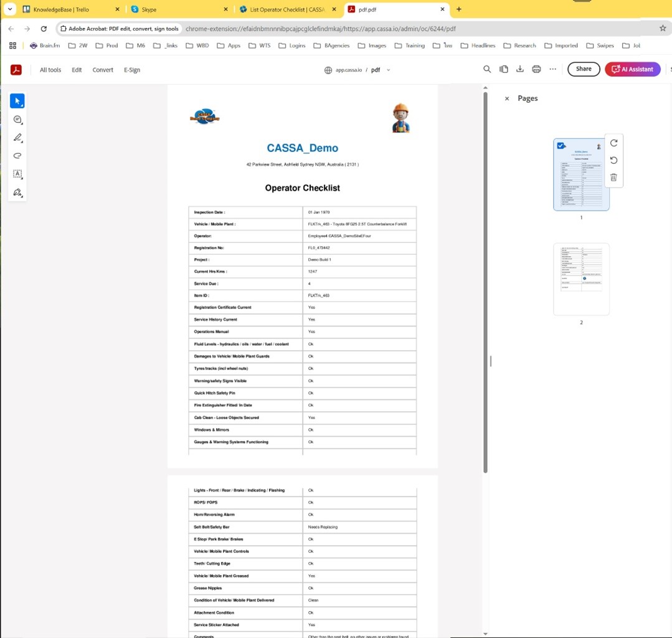Open the Swipes bookmarks folder
The image size is (672, 638).
600,45
